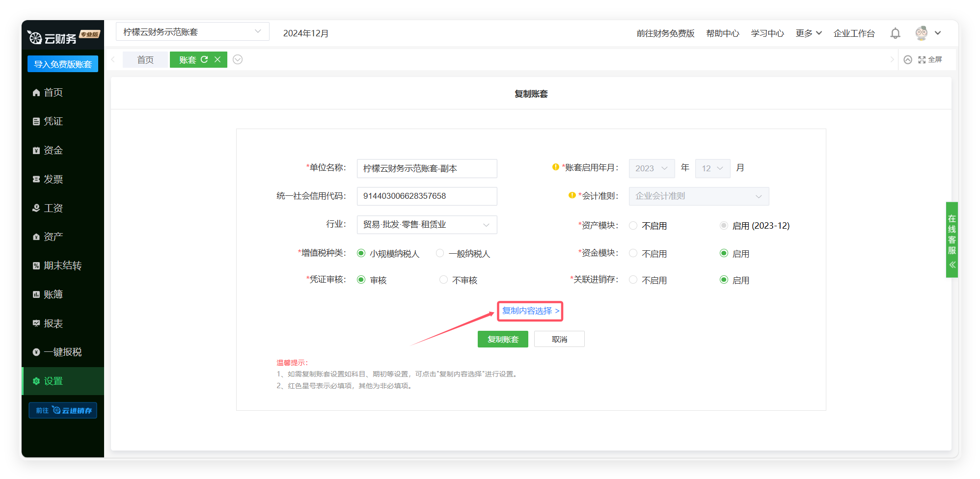The width and height of the screenshot is (980, 479).
Task: Click the notification bell icon
Action: [895, 33]
